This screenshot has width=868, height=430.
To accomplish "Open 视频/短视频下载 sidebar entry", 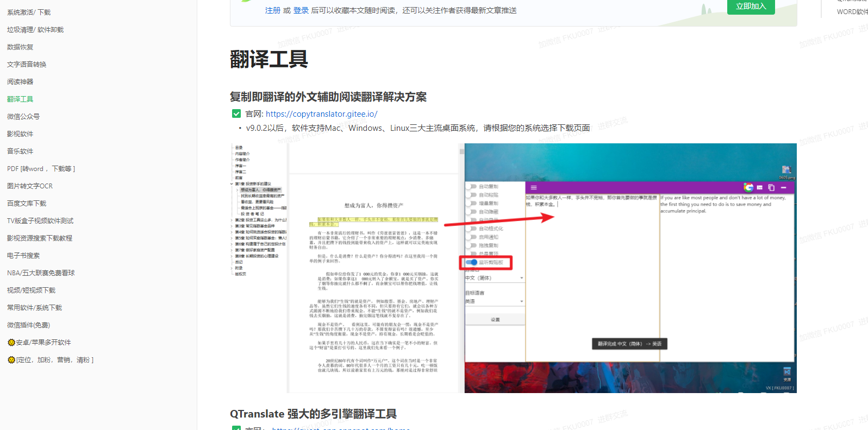I will click(32, 290).
